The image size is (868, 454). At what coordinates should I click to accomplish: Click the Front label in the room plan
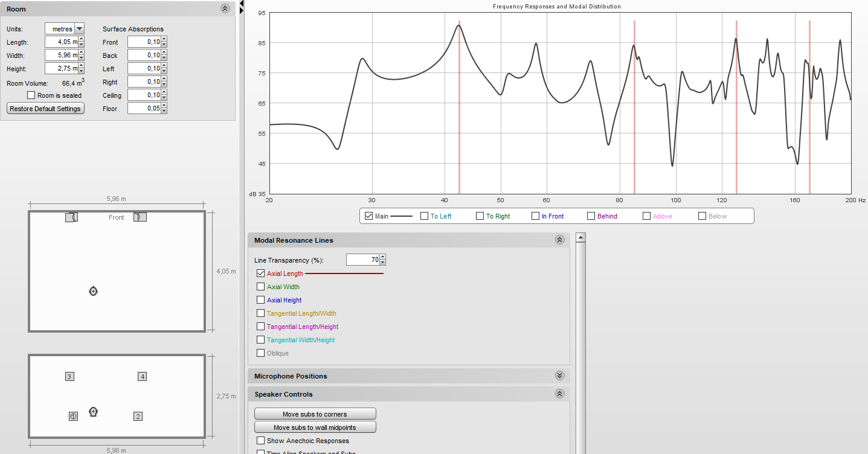click(x=117, y=217)
